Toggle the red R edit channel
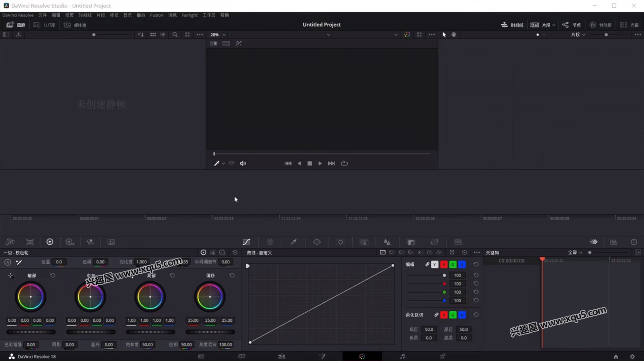 coord(444,264)
